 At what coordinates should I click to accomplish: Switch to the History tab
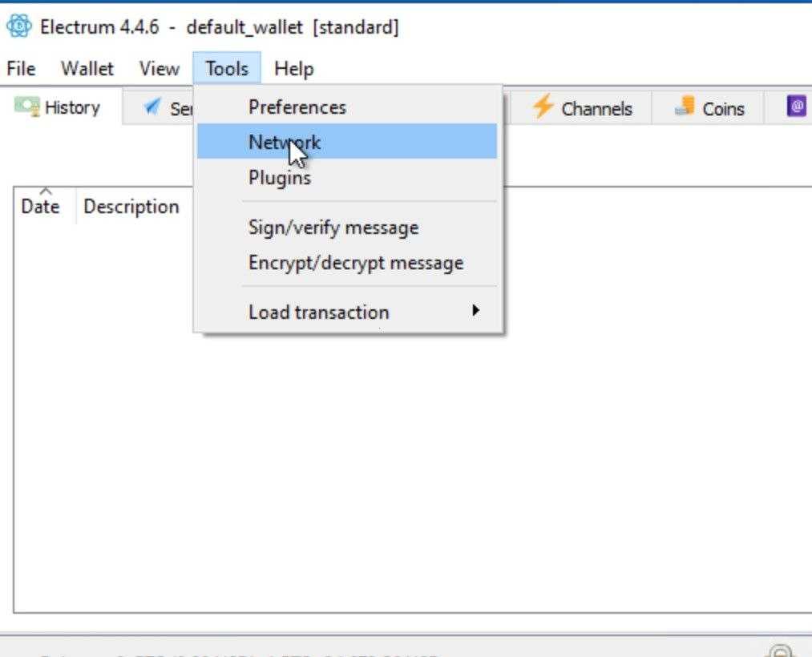coord(61,107)
